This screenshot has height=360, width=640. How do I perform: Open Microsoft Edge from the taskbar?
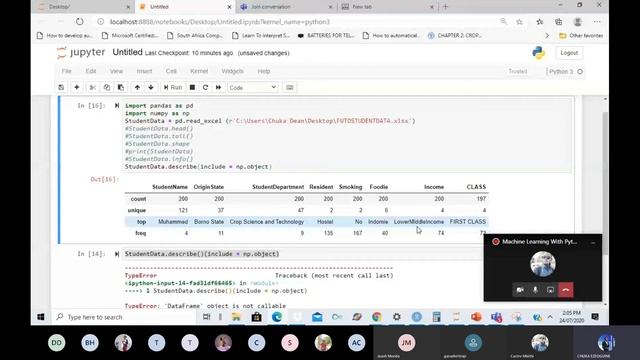(x=277, y=317)
